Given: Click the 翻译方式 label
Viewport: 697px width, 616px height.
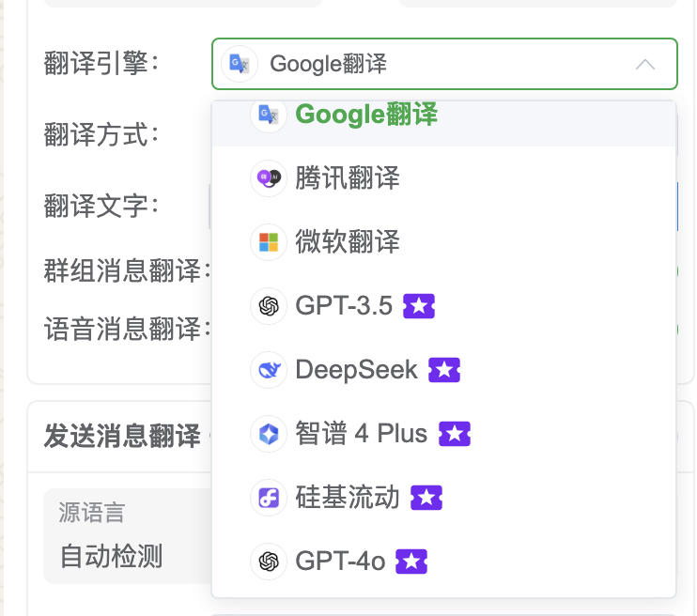Looking at the screenshot, I should pos(101,134).
